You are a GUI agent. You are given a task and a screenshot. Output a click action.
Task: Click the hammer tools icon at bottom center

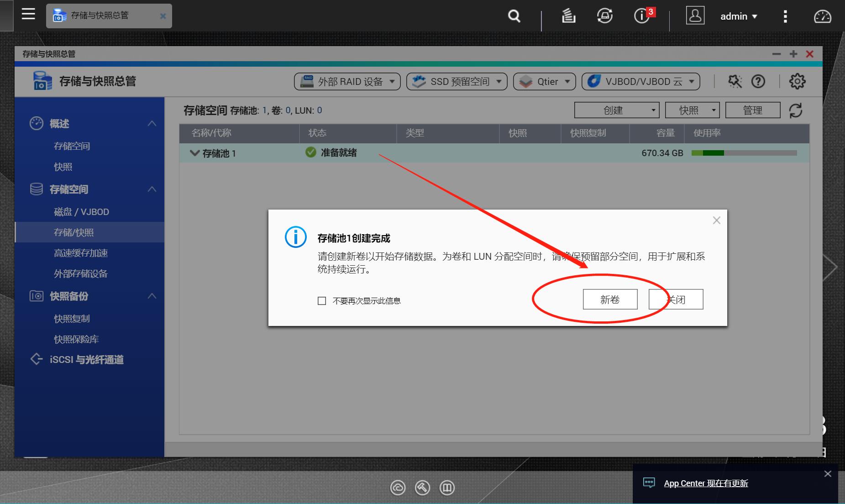(x=422, y=488)
